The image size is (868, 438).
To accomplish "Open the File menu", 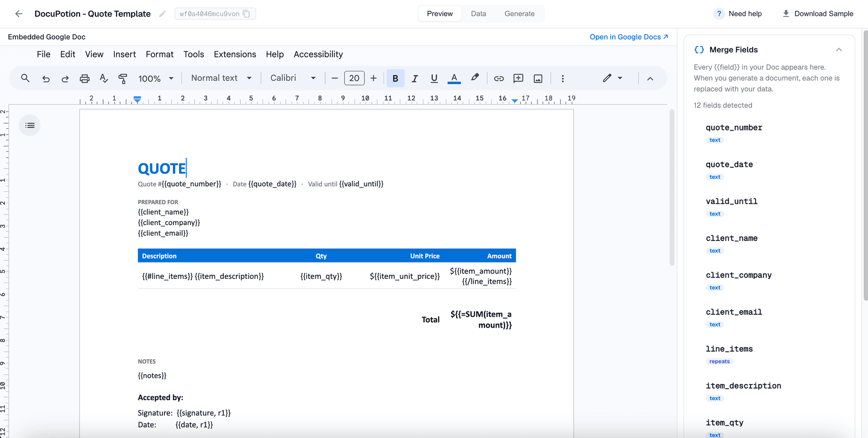I will (x=43, y=54).
